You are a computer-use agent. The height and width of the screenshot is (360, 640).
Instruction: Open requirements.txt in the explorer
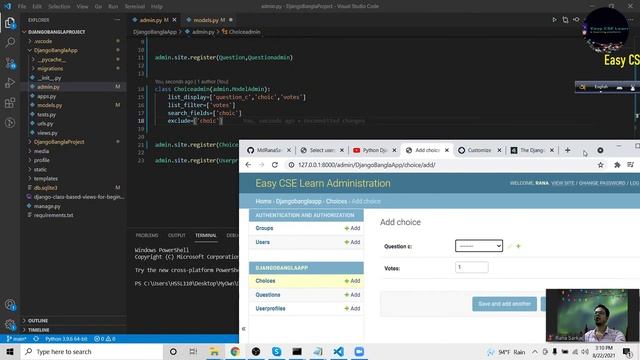tap(53, 215)
